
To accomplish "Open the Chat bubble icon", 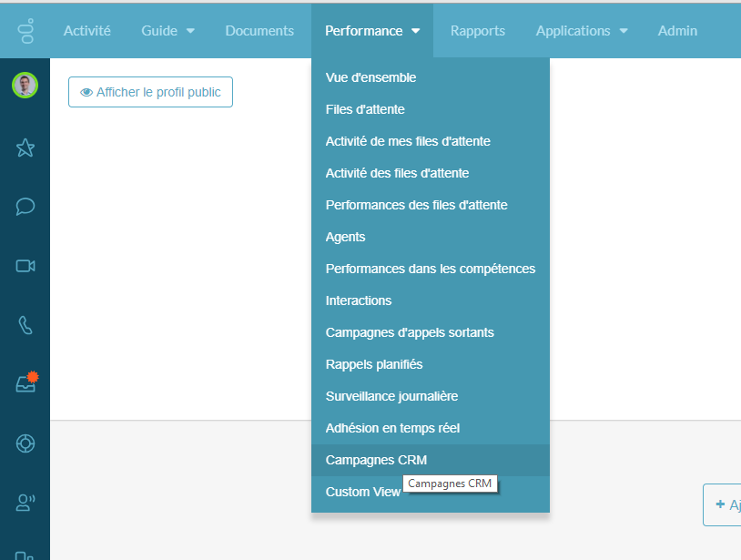I will click(25, 207).
